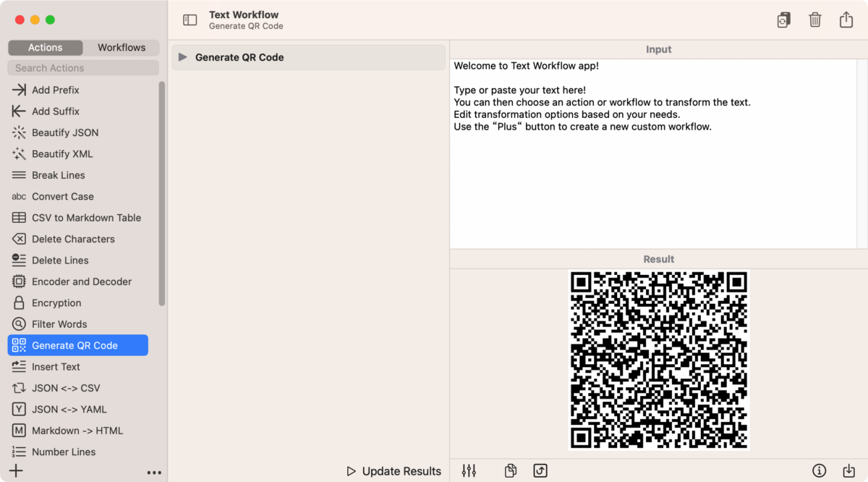Viewport: 868px width, 482px height.
Task: Open the three-dots more menu in the sidebar
Action: pyautogui.click(x=154, y=473)
